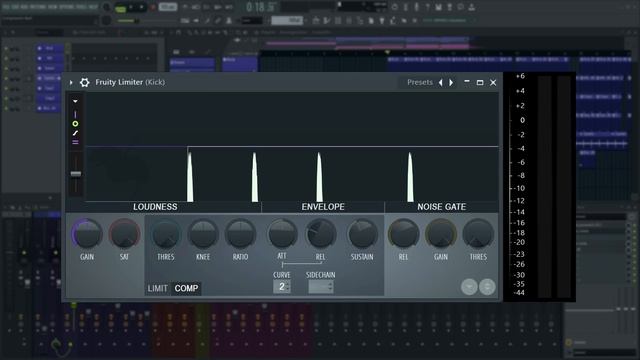Viewport: 640px width, 360px height.
Task: Toggle the purple vertical line display icon
Action: (75, 114)
